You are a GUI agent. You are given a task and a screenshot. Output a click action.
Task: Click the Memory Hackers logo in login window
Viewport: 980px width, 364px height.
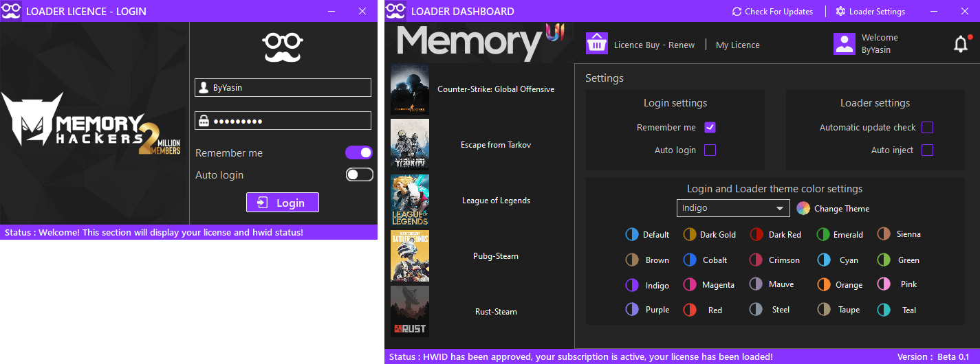(x=91, y=123)
